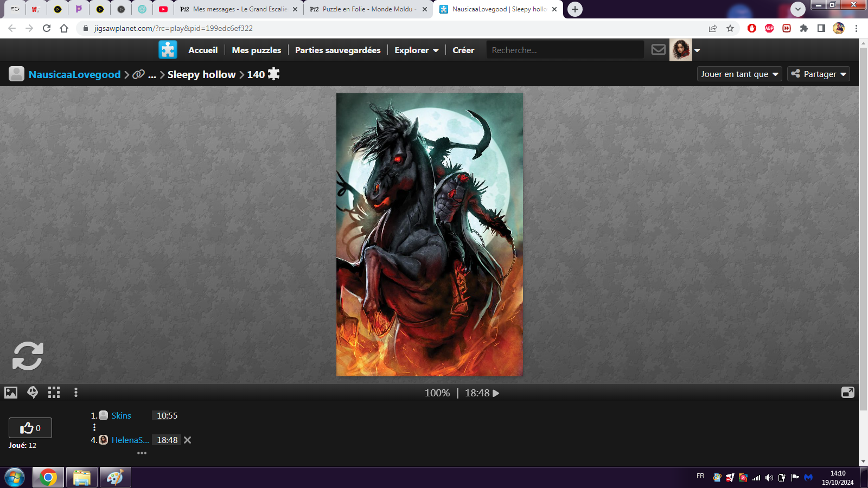Open the Extensions puzzle-piece menu
868x488 pixels.
click(x=804, y=28)
